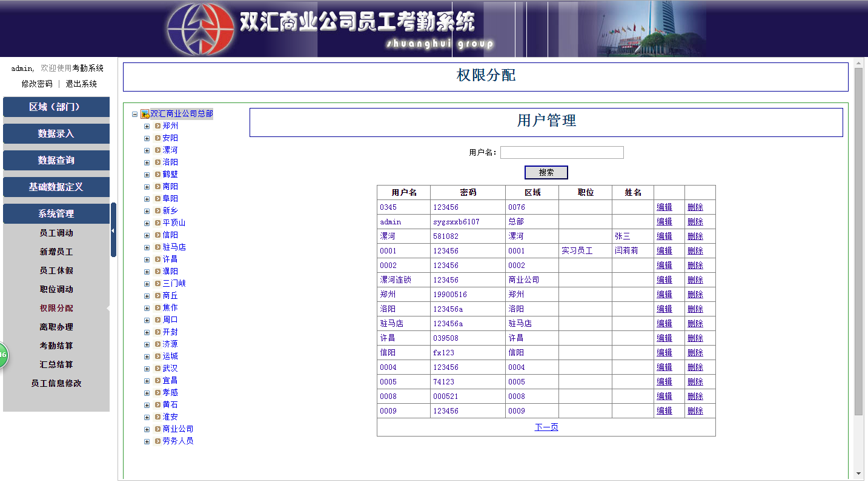Click the 区域 column header
868x482 pixels.
pyautogui.click(x=532, y=193)
